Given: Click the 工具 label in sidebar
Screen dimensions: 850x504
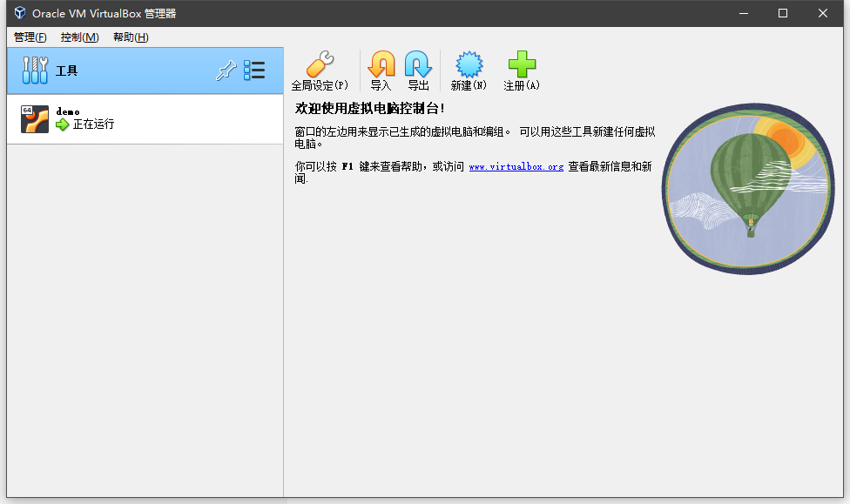Looking at the screenshot, I should pyautogui.click(x=67, y=71).
